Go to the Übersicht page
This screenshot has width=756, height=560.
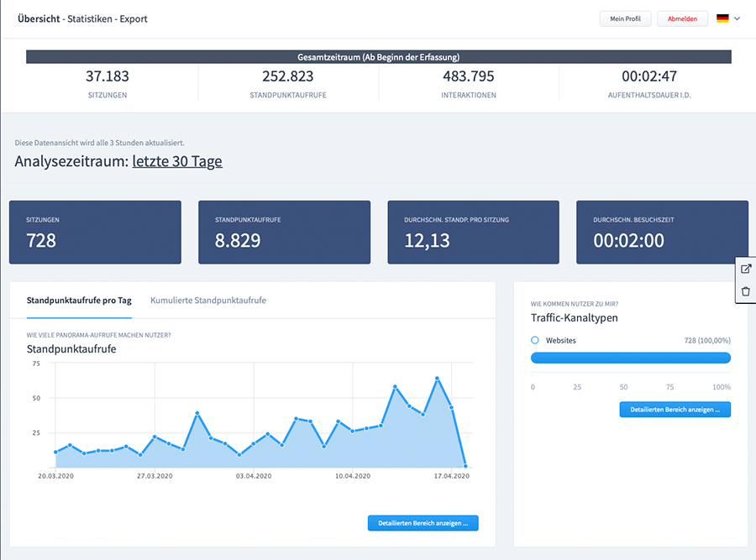(x=39, y=18)
